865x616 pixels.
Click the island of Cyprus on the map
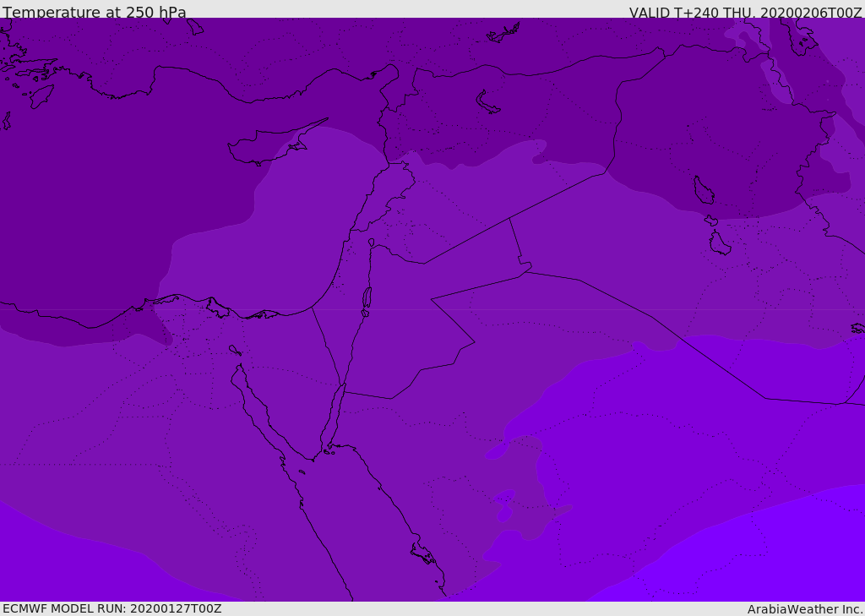pos(270,144)
